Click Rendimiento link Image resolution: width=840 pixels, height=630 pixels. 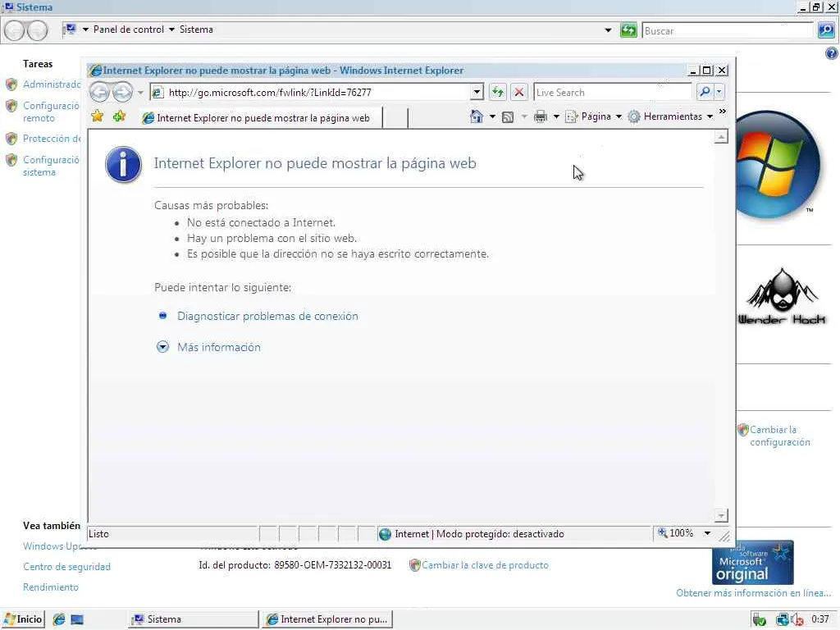[50, 587]
